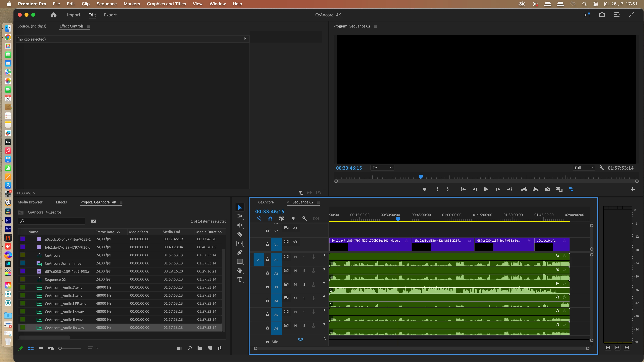Viewport: 644px width, 362px height.
Task: Select the Razor tool
Action: [x=239, y=234]
